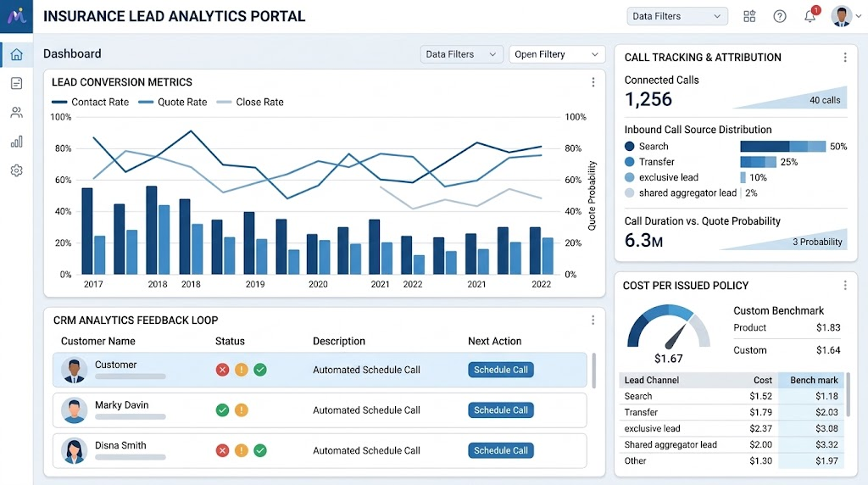Viewport: 868px width, 485px height.
Task: Click the help question mark icon
Action: click(x=780, y=17)
